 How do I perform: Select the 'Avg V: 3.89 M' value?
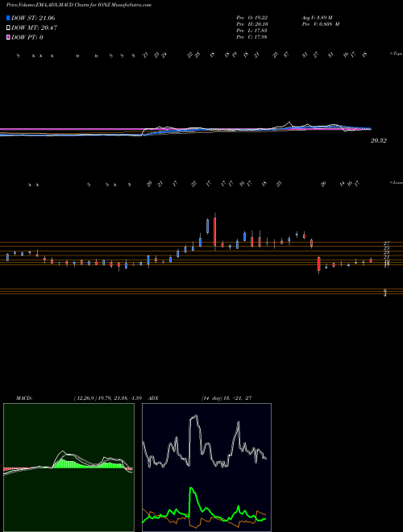318,17
